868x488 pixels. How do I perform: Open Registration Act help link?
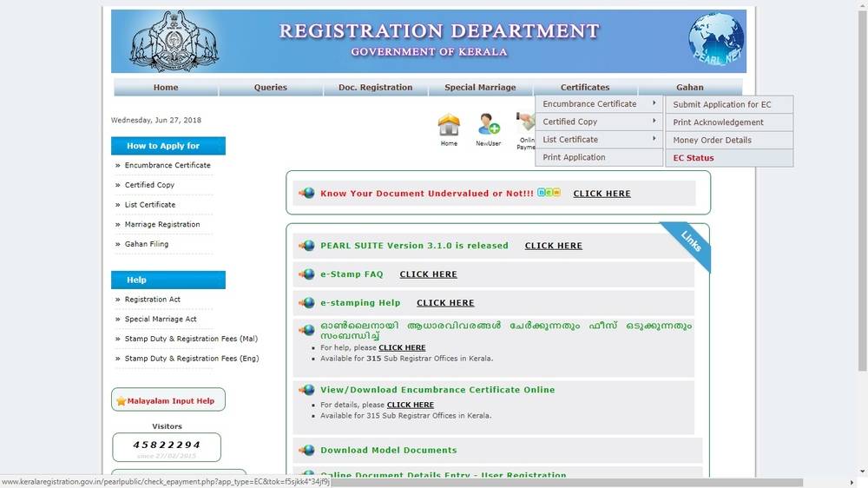(x=153, y=299)
